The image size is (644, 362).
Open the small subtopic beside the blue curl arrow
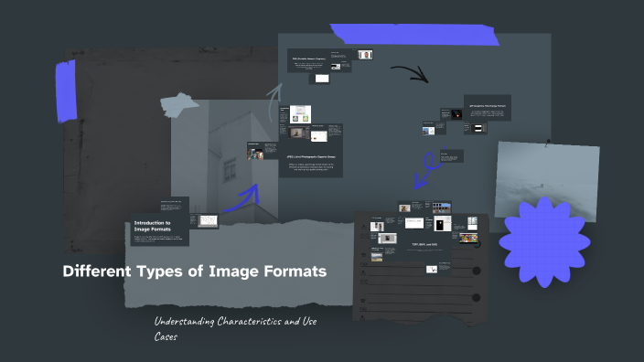[452, 156]
